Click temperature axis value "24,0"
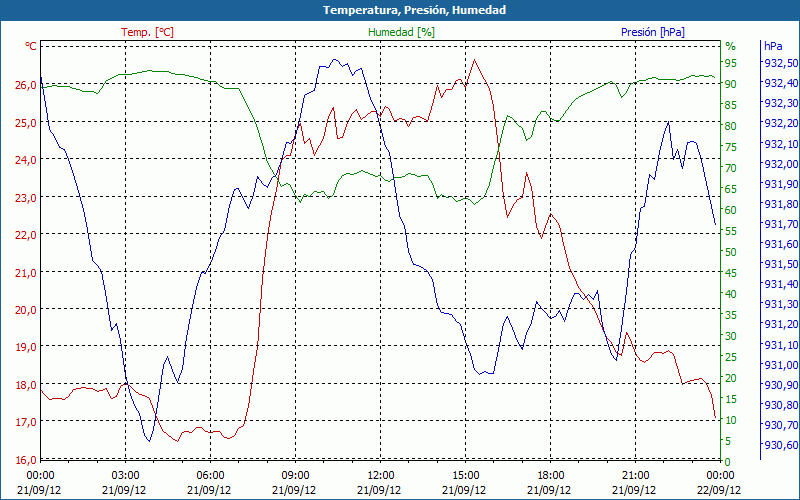The height and width of the screenshot is (500, 800). (25, 160)
